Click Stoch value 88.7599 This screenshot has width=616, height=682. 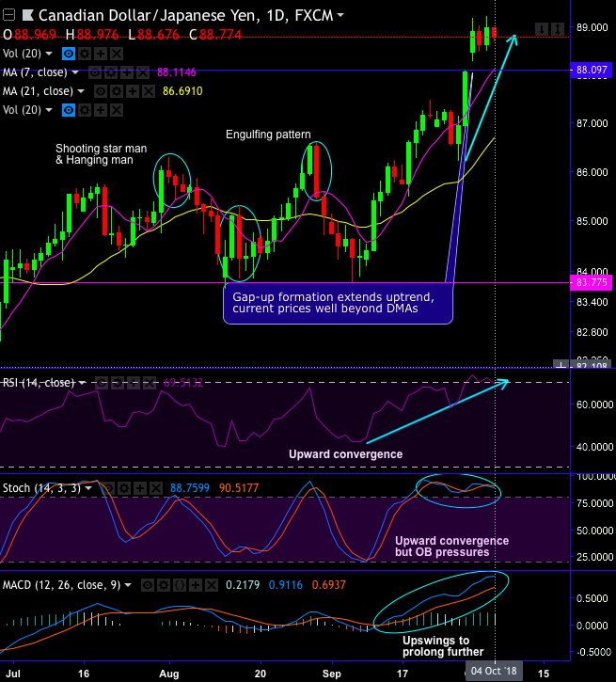tap(190, 488)
